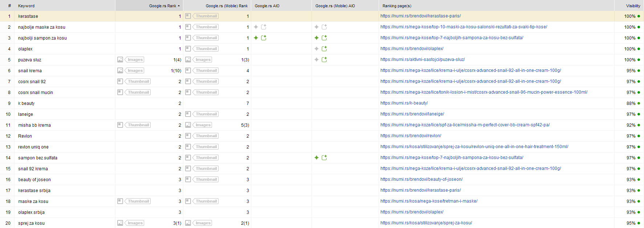
Task: Click green visibility dot in k beauty row
Action: (639, 103)
